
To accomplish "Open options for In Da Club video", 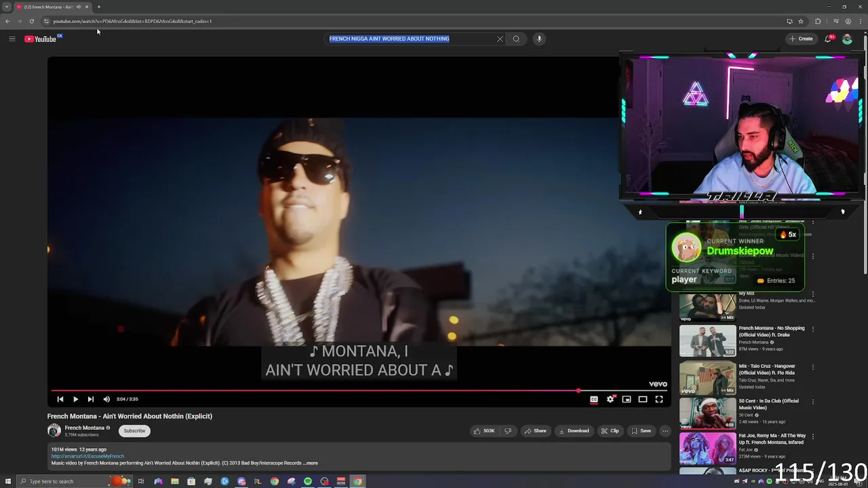I will [x=813, y=402].
